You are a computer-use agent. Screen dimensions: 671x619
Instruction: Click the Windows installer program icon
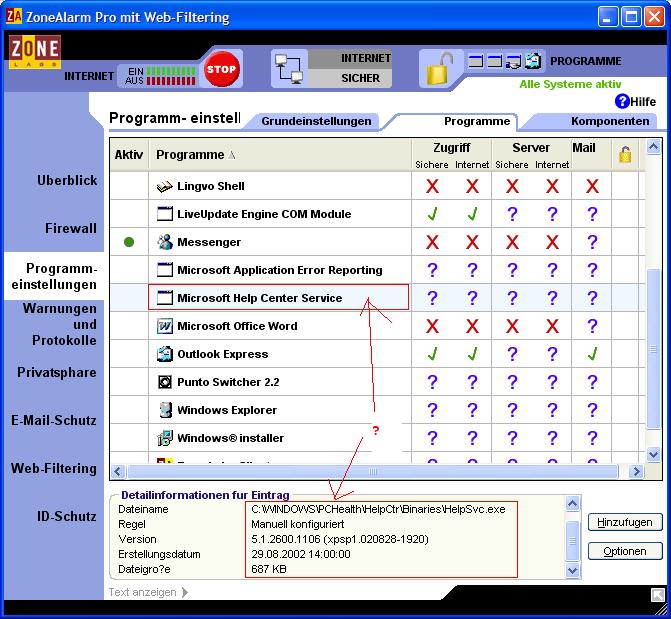coord(164,438)
